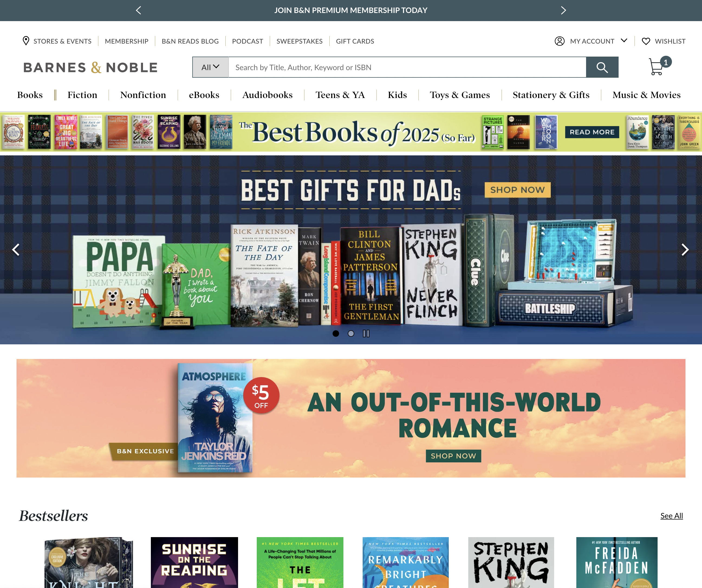Pause the hero carousel autoplay
The height and width of the screenshot is (588, 702).
coord(366,334)
